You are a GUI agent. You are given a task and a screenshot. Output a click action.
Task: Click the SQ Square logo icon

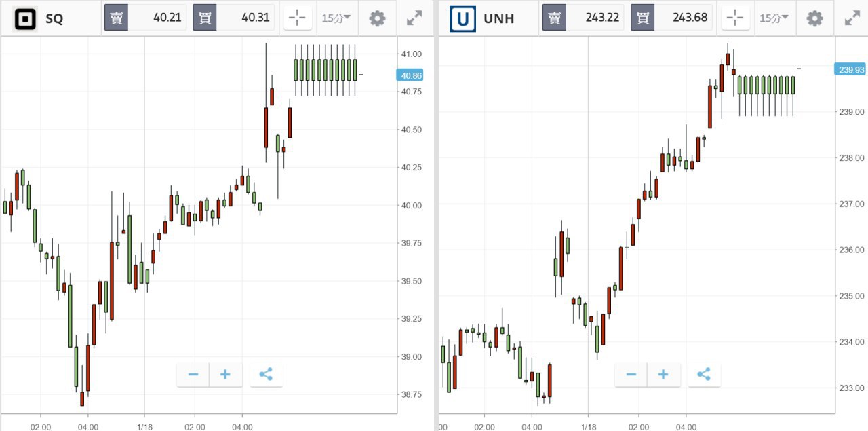point(26,18)
